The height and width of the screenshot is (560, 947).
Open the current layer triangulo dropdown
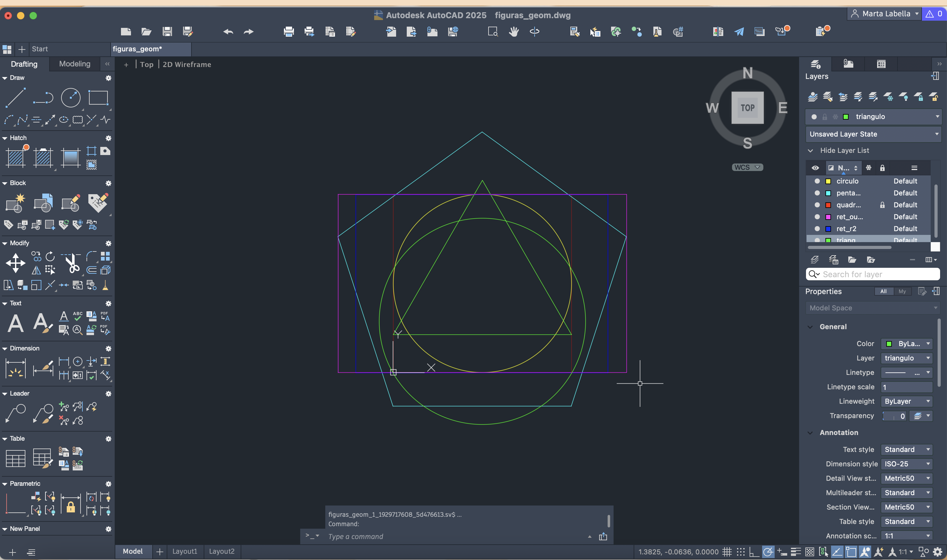click(x=937, y=117)
